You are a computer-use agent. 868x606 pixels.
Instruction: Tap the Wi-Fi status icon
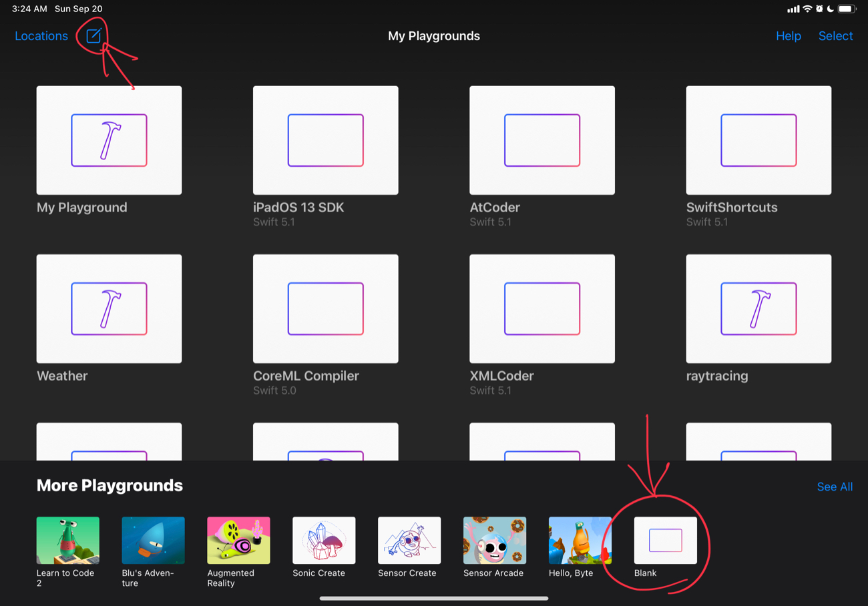tap(807, 9)
